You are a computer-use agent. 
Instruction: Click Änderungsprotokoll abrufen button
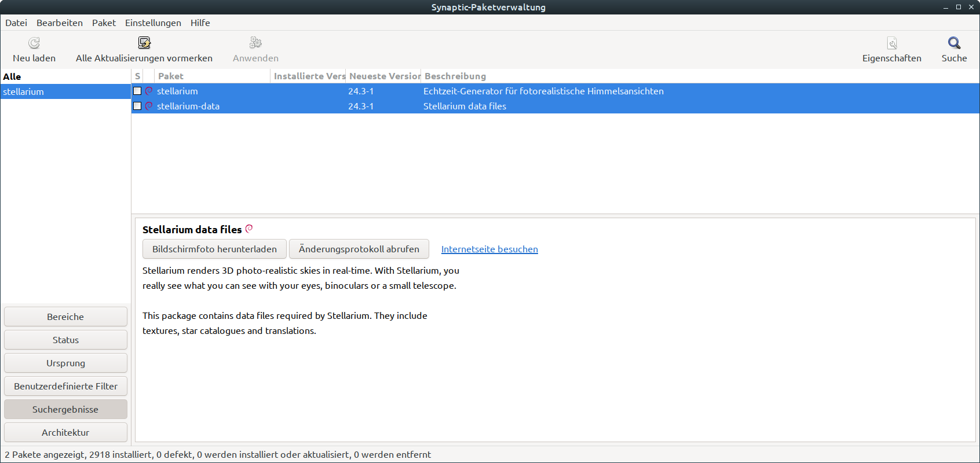pyautogui.click(x=359, y=249)
